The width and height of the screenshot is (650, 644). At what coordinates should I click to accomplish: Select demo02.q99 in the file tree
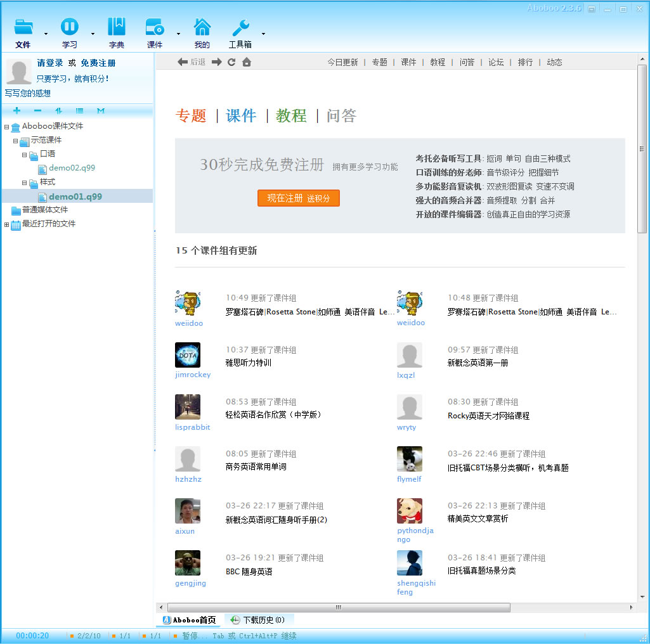point(72,169)
